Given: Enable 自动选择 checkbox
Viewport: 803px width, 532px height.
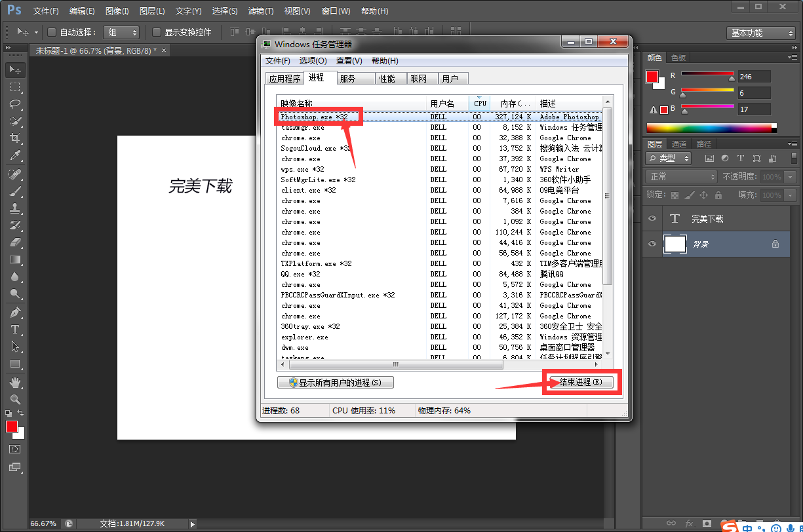Looking at the screenshot, I should pyautogui.click(x=52, y=32).
